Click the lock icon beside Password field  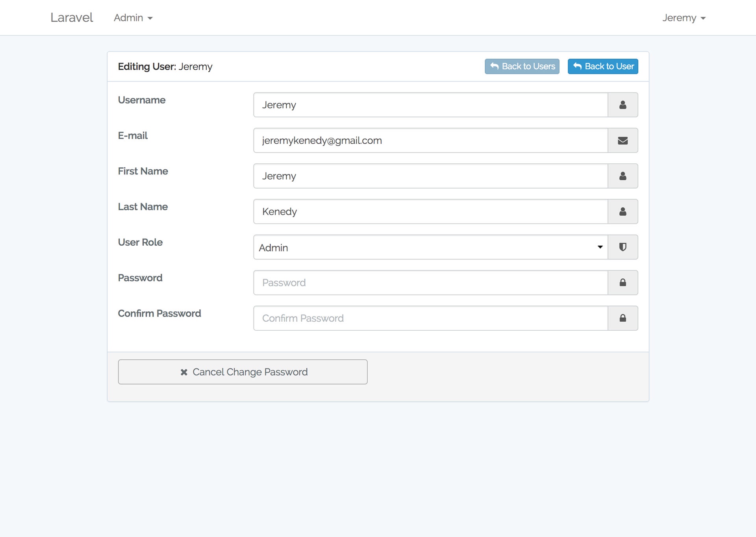623,283
